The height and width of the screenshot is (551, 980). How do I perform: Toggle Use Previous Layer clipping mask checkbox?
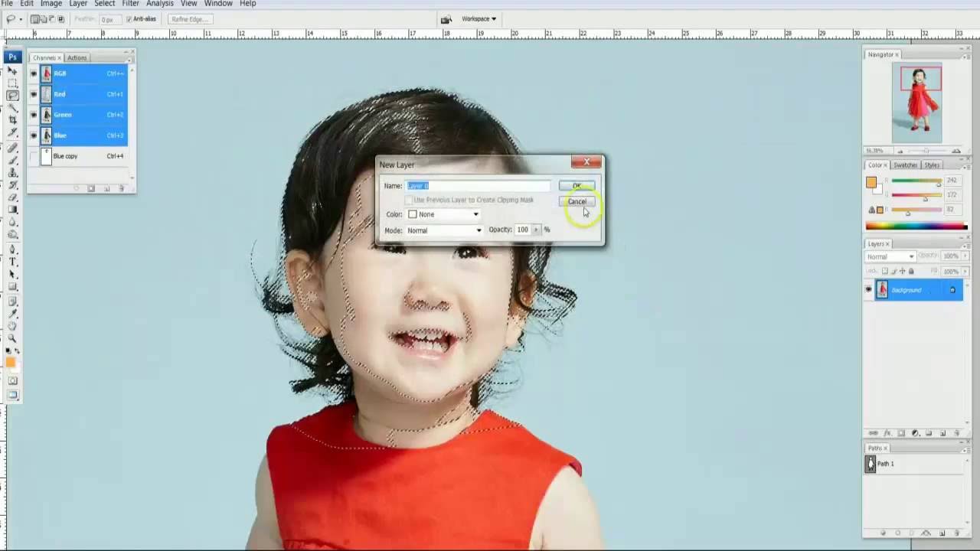click(x=409, y=200)
